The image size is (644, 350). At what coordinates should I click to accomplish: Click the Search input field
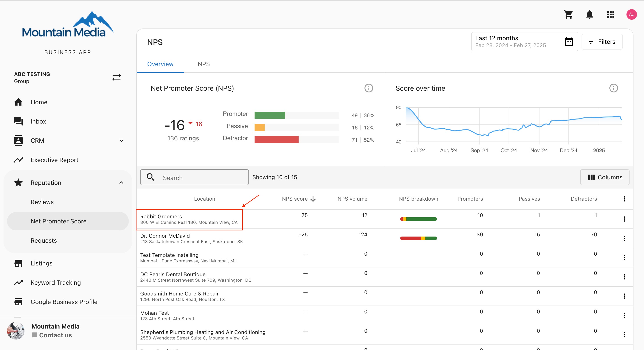194,177
